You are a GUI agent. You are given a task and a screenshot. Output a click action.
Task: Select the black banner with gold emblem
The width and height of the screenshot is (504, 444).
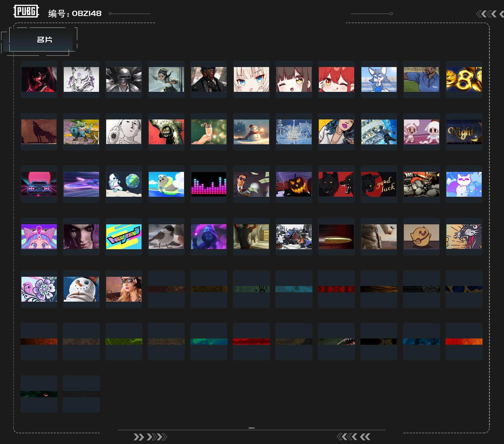pos(379,341)
